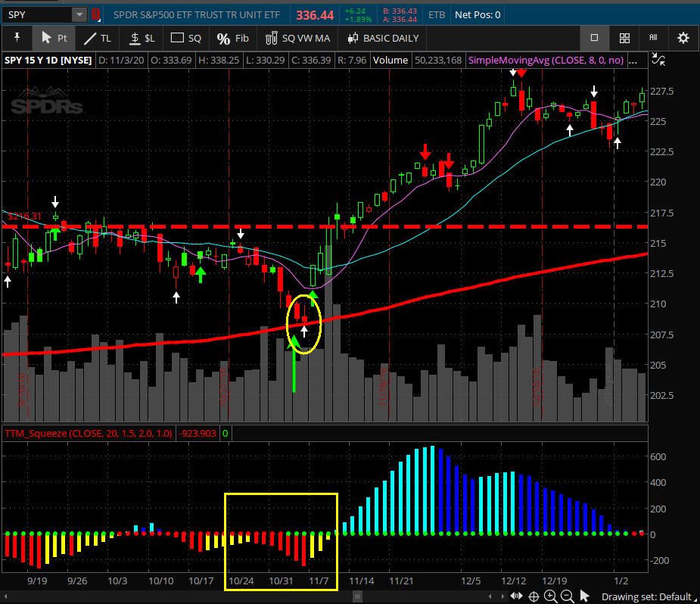Click the Volume header label
This screenshot has width=700, height=604.
390,61
